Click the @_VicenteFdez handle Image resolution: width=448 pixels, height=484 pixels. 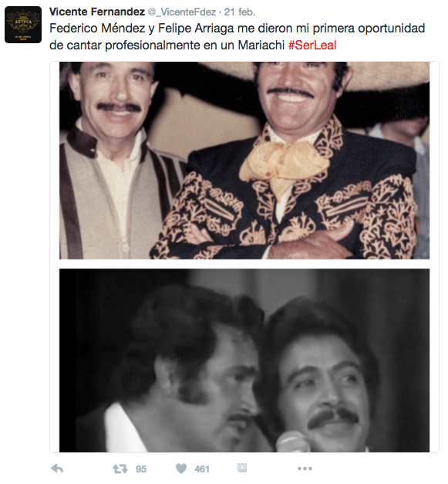tap(182, 12)
